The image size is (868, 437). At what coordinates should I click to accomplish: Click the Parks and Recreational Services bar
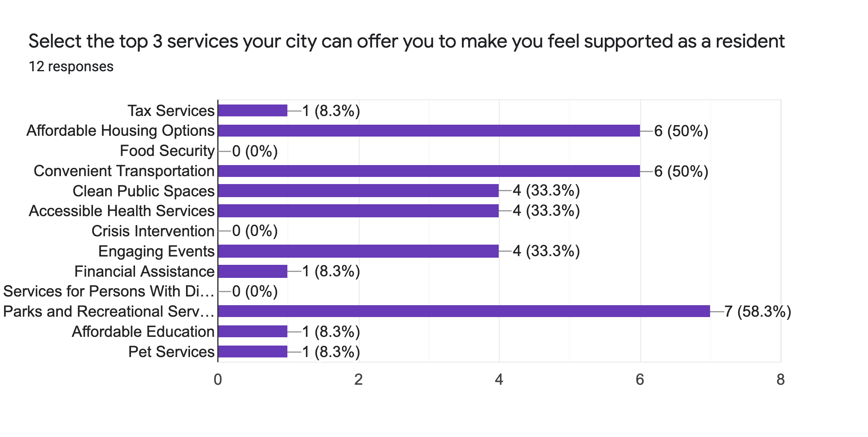[x=464, y=311]
